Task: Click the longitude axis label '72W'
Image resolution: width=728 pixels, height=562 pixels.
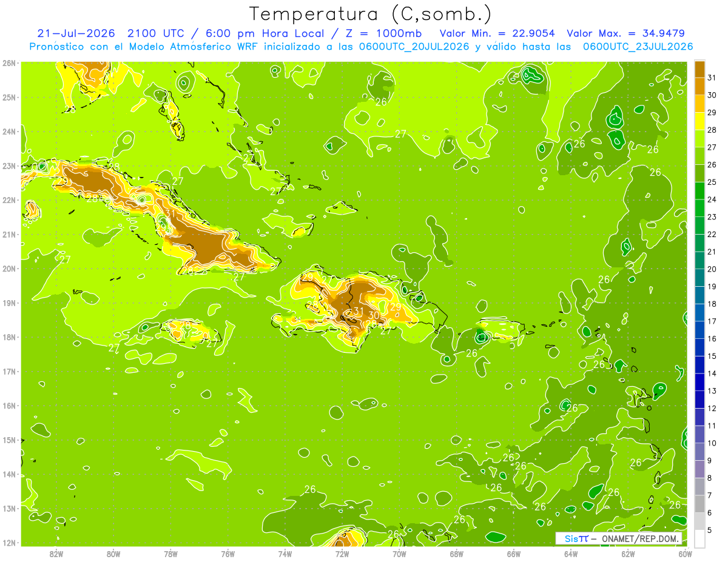Action: [342, 554]
